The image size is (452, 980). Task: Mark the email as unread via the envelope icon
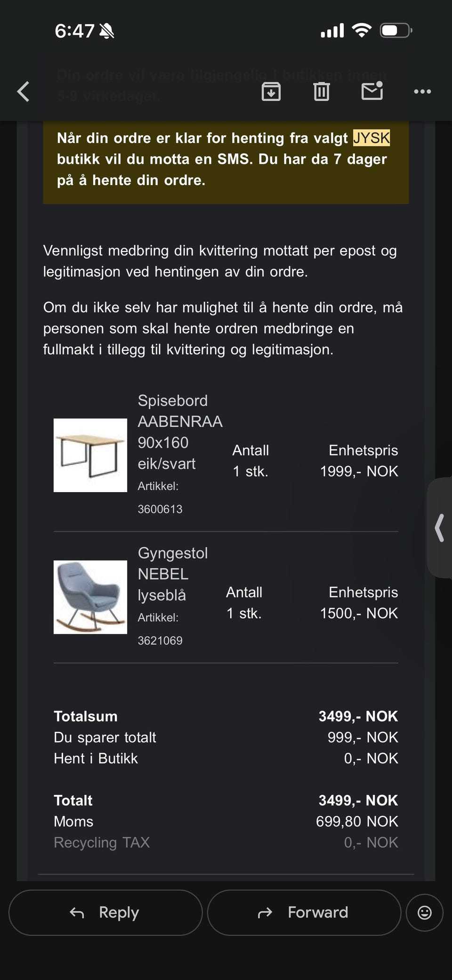372,91
